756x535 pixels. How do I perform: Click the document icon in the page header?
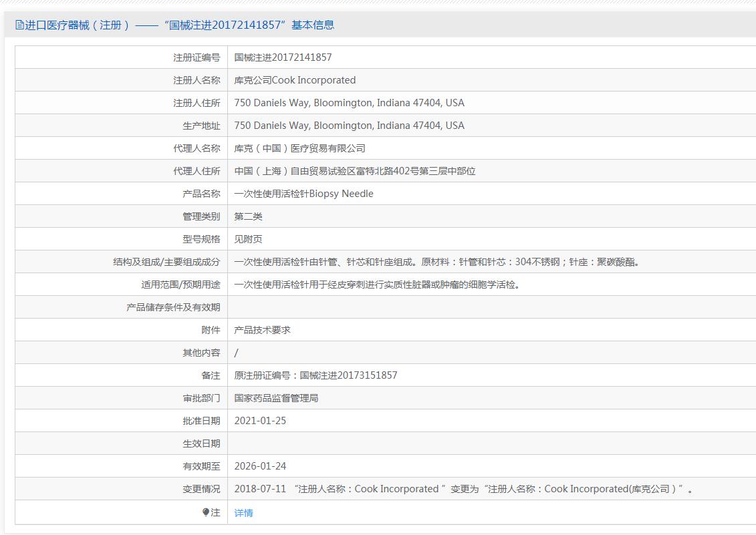[19, 25]
